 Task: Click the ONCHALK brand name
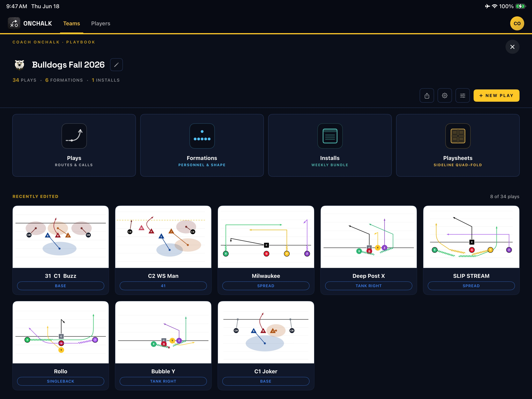(x=38, y=23)
